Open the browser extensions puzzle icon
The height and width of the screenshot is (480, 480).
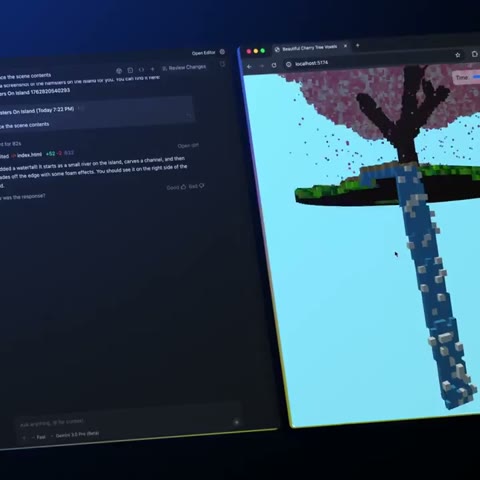[x=474, y=54]
